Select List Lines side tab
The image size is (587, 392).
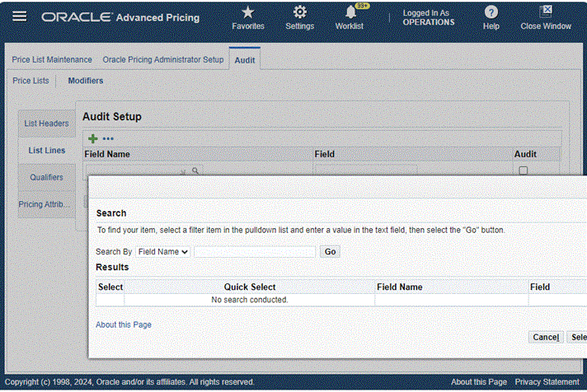[x=47, y=151]
